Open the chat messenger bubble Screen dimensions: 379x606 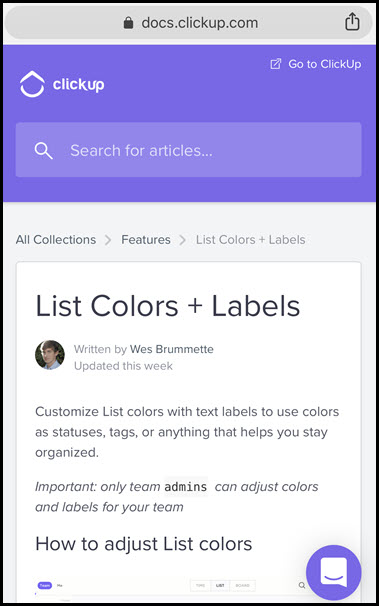(333, 572)
